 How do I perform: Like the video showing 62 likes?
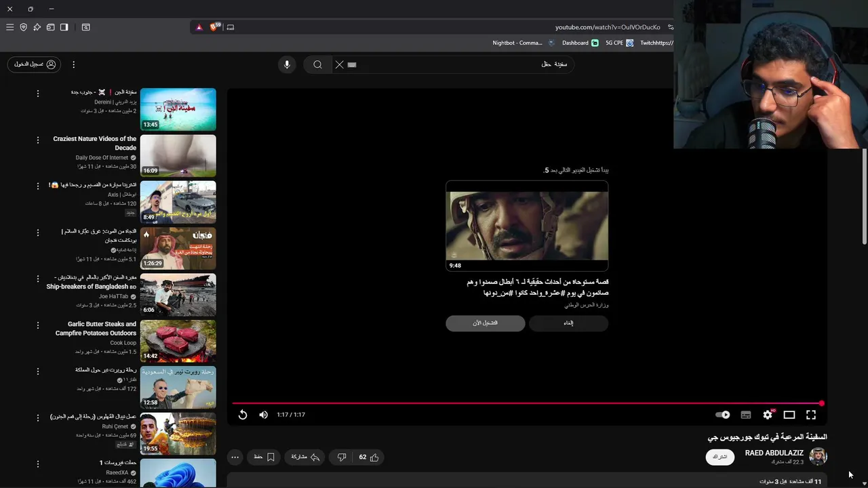point(369,457)
